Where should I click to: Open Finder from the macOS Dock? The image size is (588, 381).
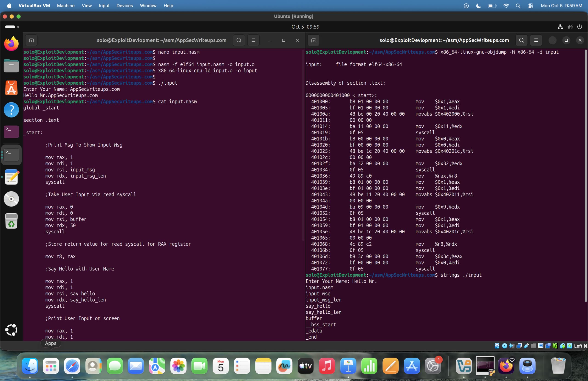pyautogui.click(x=30, y=366)
